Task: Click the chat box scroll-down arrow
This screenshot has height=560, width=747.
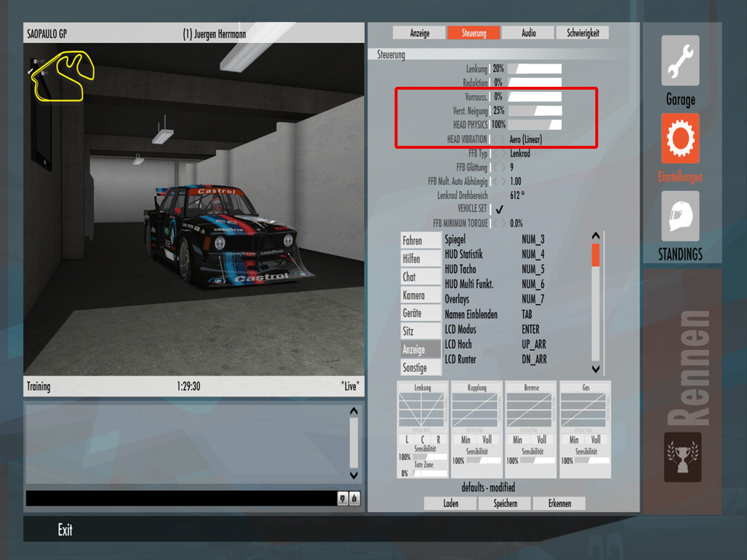Action: pyautogui.click(x=354, y=475)
